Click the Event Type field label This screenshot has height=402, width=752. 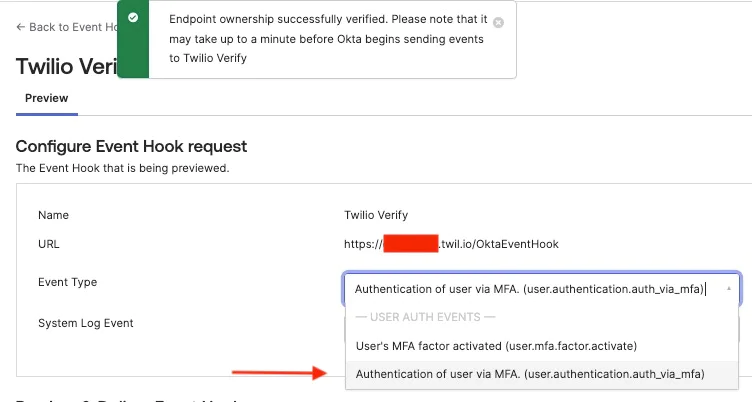coord(67,282)
